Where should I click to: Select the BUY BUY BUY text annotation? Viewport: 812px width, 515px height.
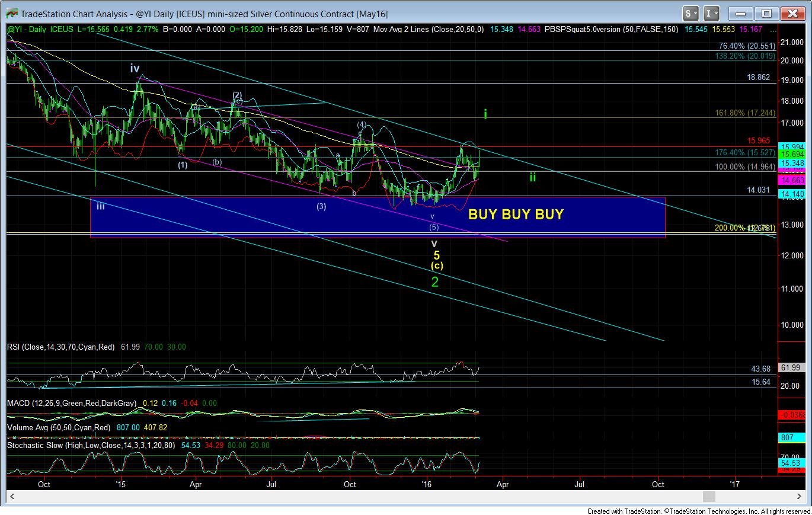(x=516, y=215)
